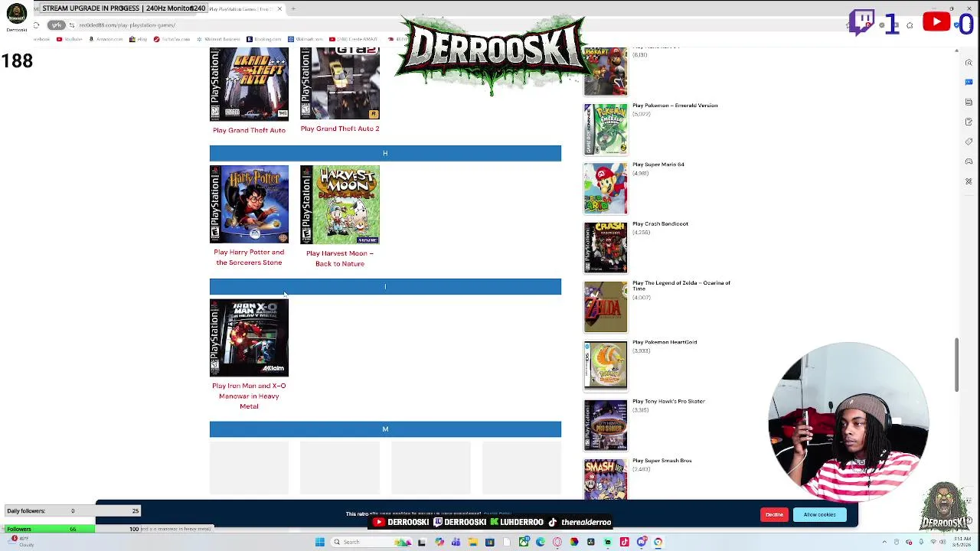The image size is (980, 551).
Task: Open the Walmart Business bookmark
Action: (x=219, y=39)
